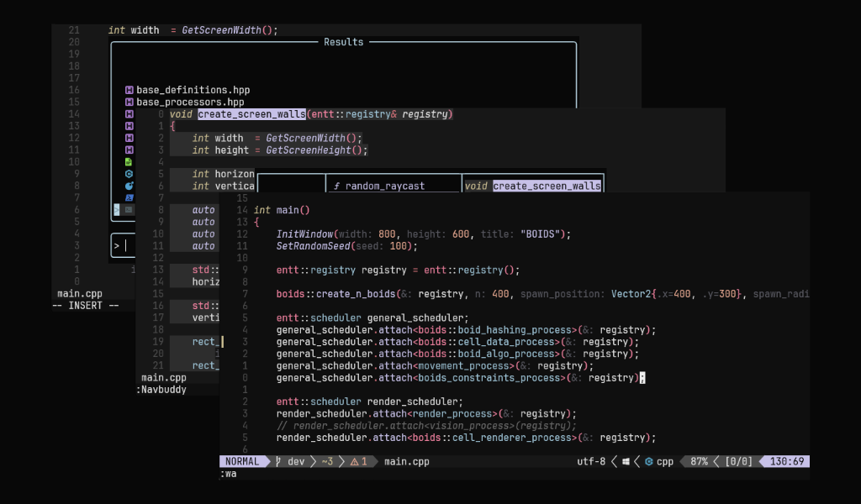Select random_raycast in the Navbuddy list

384,186
